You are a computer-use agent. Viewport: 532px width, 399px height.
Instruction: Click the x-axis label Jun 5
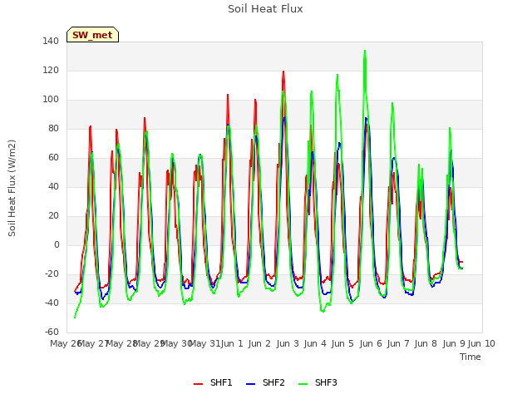pos(342,344)
